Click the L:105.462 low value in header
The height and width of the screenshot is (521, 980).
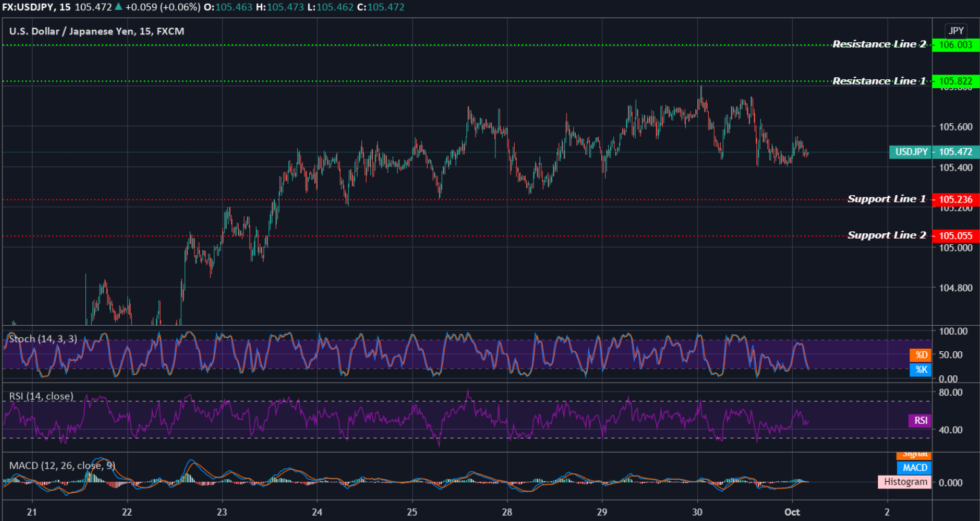[x=330, y=7]
